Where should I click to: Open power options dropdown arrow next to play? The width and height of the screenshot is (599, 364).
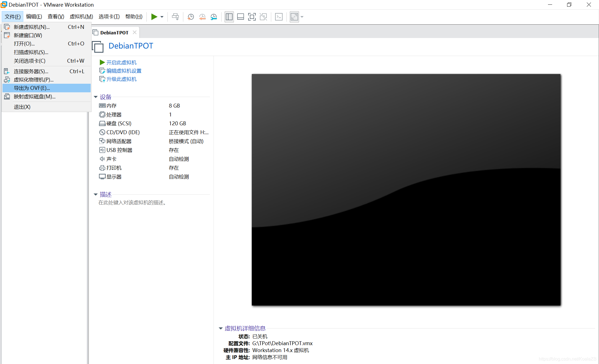point(162,17)
